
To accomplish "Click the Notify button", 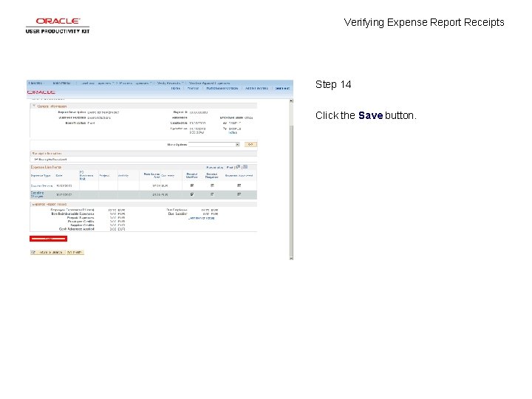I will pos(75,253).
